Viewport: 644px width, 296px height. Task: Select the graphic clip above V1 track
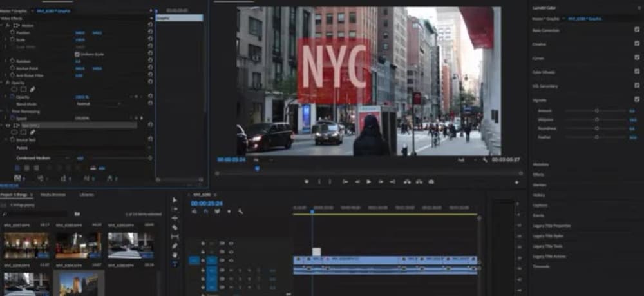pos(316,252)
